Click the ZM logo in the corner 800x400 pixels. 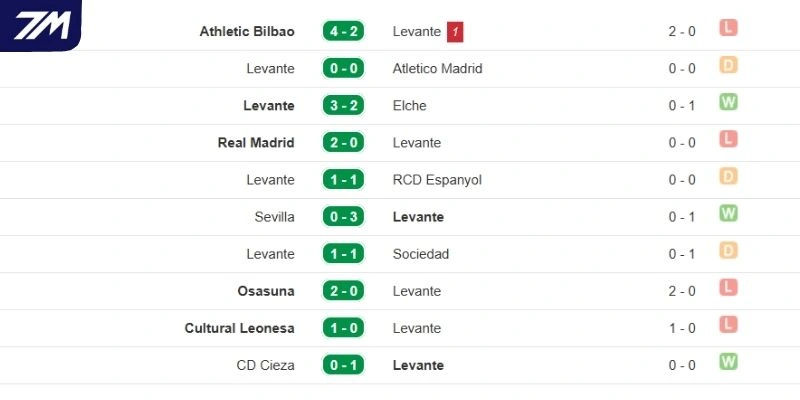(x=40, y=24)
